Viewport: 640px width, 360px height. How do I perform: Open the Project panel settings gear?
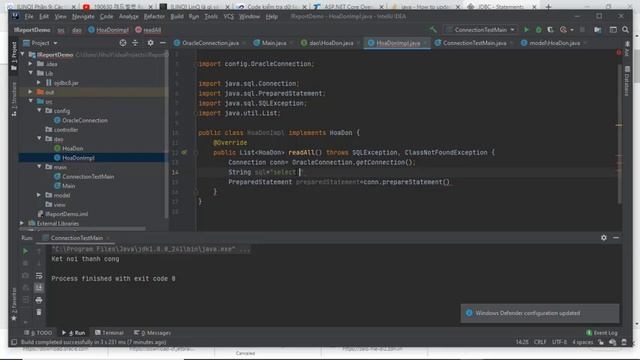coord(151,43)
